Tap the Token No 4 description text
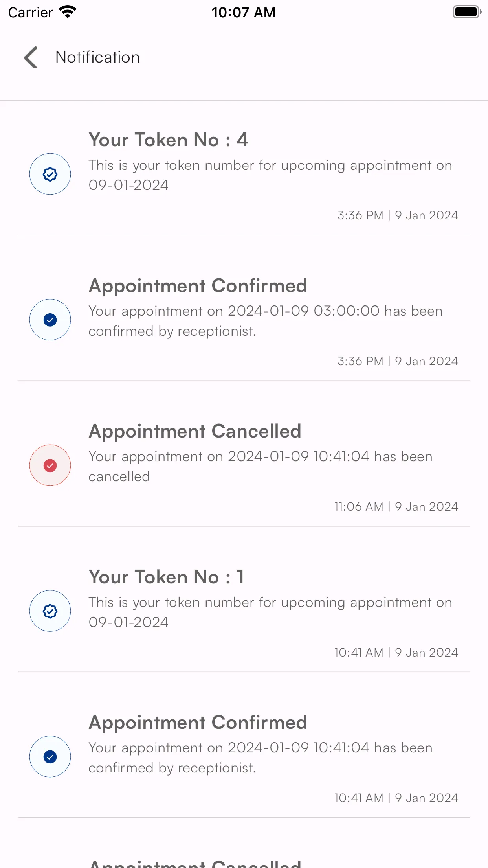488x868 pixels. coord(270,175)
